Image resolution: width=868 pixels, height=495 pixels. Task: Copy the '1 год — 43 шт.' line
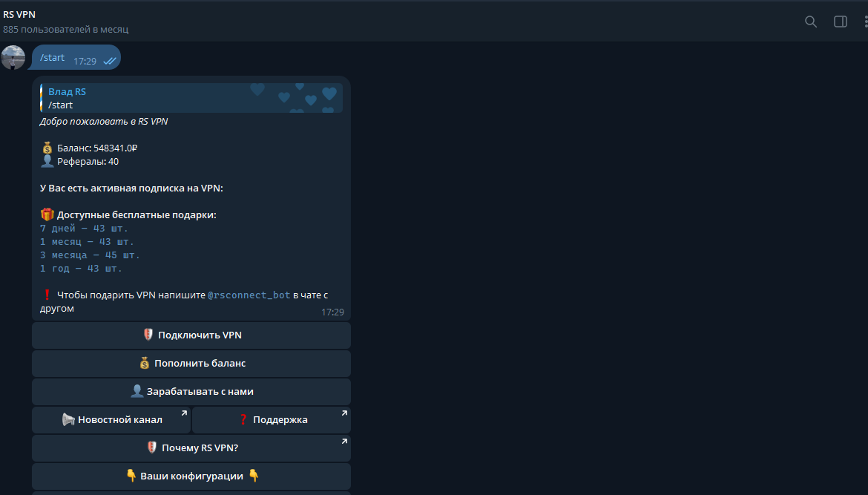tap(81, 268)
